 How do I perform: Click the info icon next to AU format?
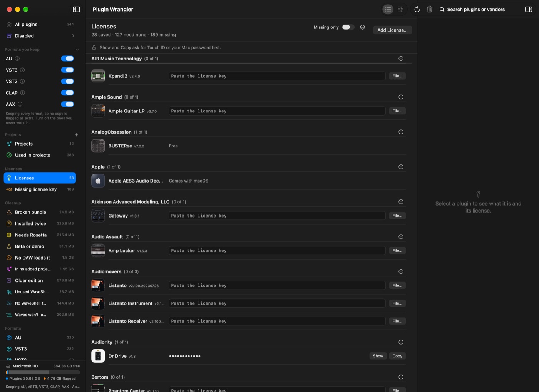click(17, 59)
